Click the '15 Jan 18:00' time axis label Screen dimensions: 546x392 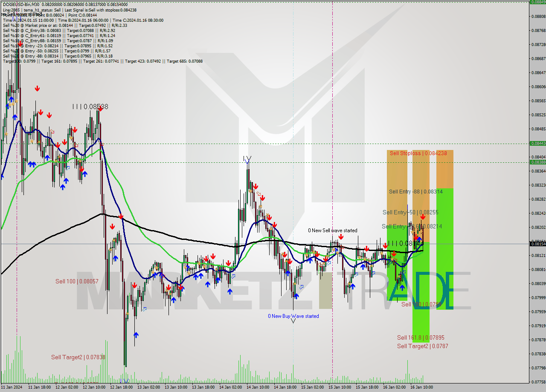[367, 387]
